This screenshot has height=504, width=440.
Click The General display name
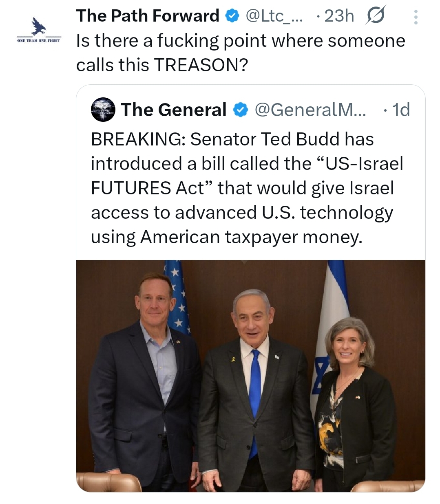173,110
